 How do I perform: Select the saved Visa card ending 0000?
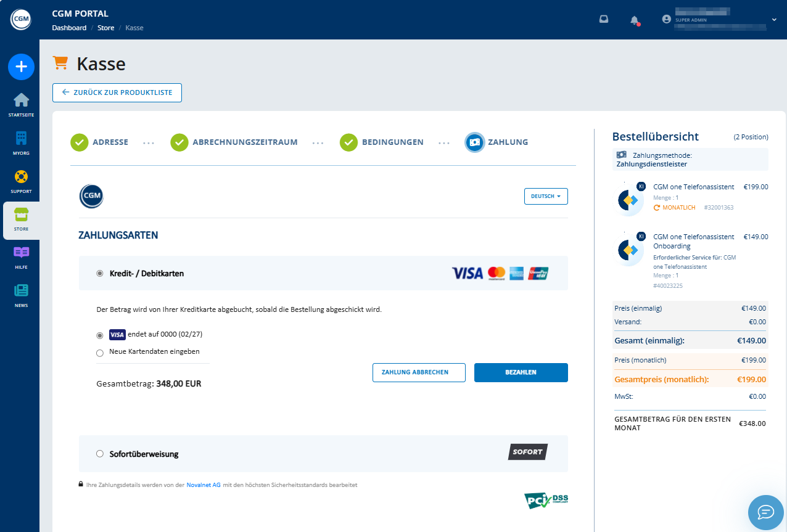point(99,335)
